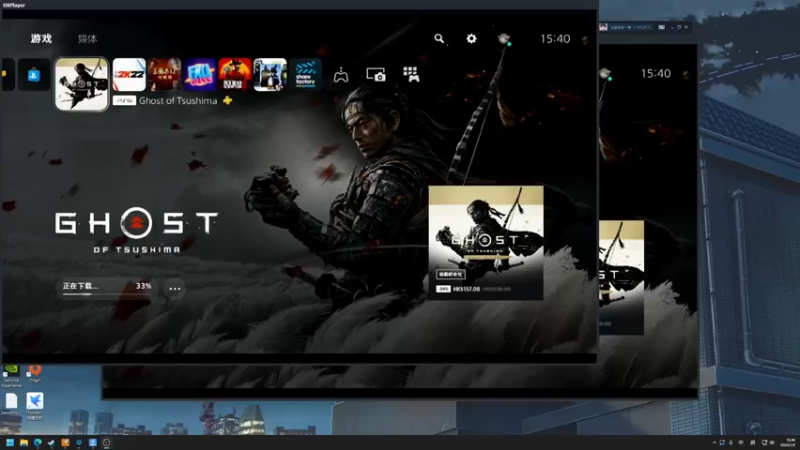800x450 pixels.
Task: Open the controller games shortcut icon
Action: [x=341, y=76]
